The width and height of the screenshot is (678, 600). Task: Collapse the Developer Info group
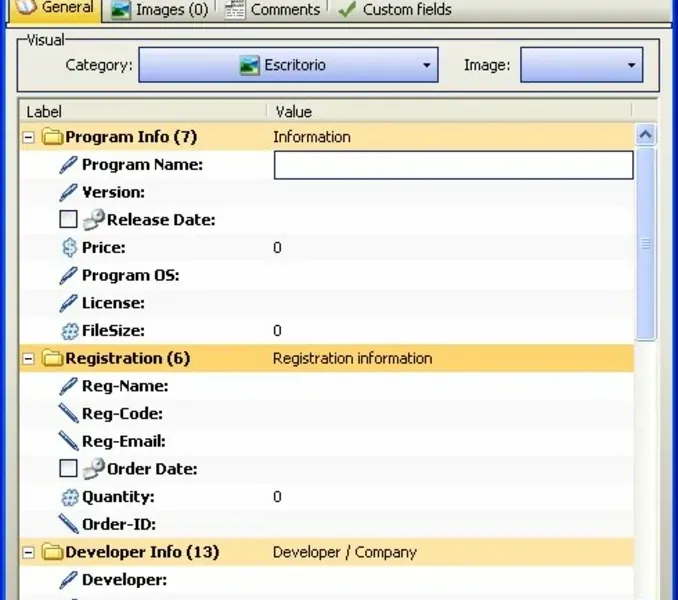[x=29, y=552]
